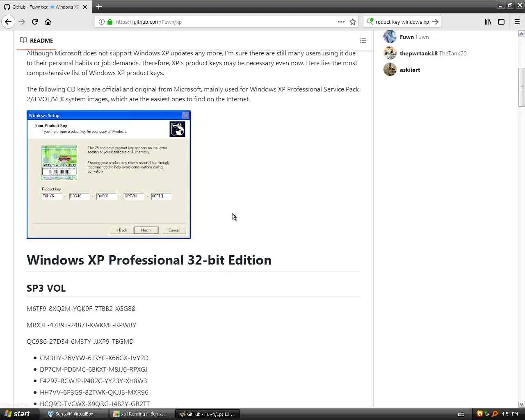
Task: Click the 4:54 PM taskbar clock
Action: click(510, 414)
